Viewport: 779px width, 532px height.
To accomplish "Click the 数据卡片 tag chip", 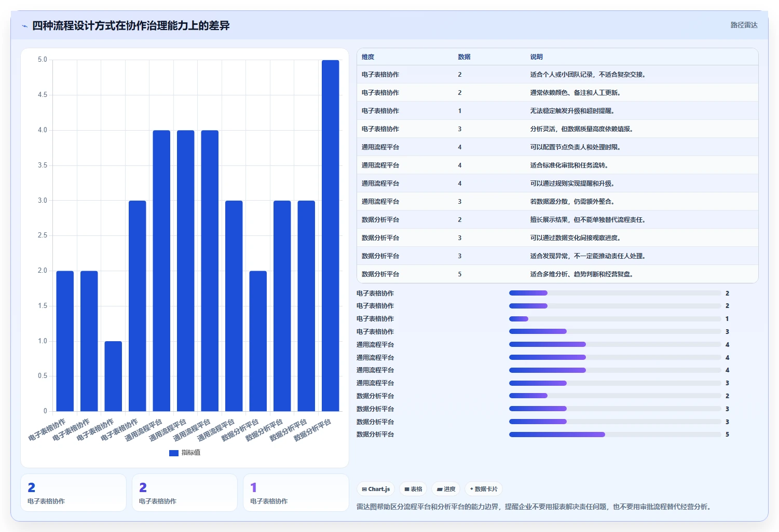I will (483, 489).
